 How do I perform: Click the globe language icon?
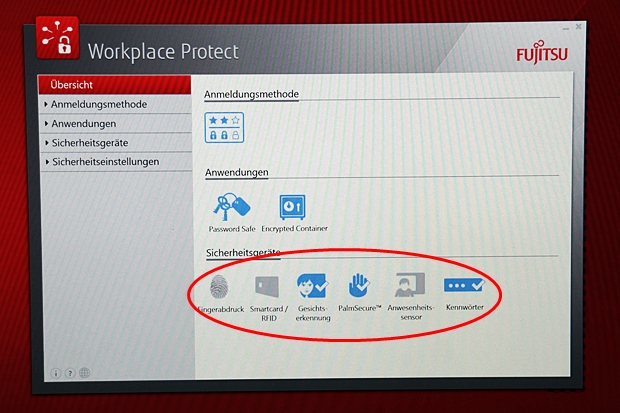pos(84,373)
